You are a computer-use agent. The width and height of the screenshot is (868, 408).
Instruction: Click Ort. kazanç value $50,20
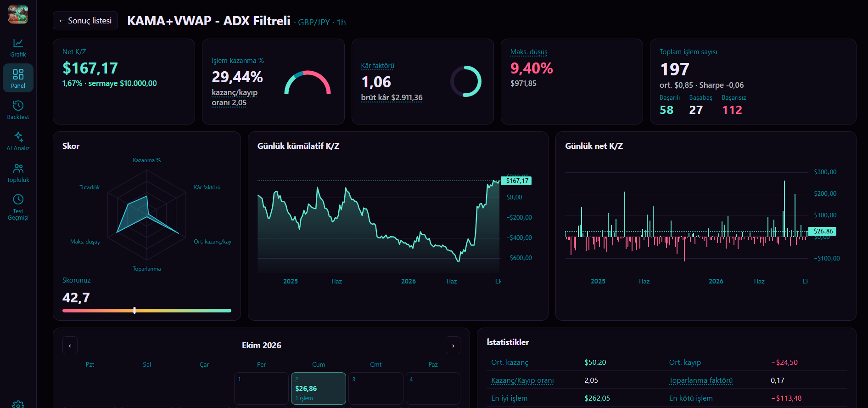pos(595,363)
